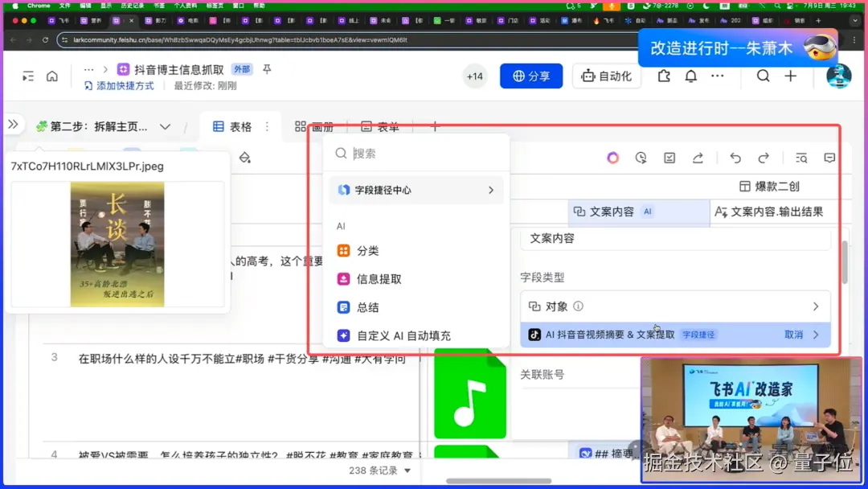This screenshot has width=868, height=489.
Task: Click the 文案内容 AI column header
Action: click(638, 212)
